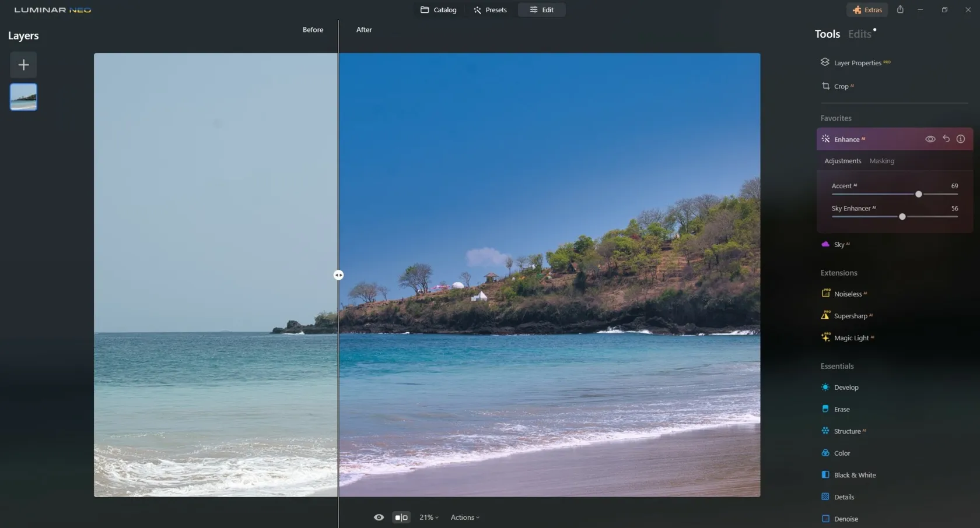Switch to the Masking tab
This screenshot has width=980, height=528.
881,161
